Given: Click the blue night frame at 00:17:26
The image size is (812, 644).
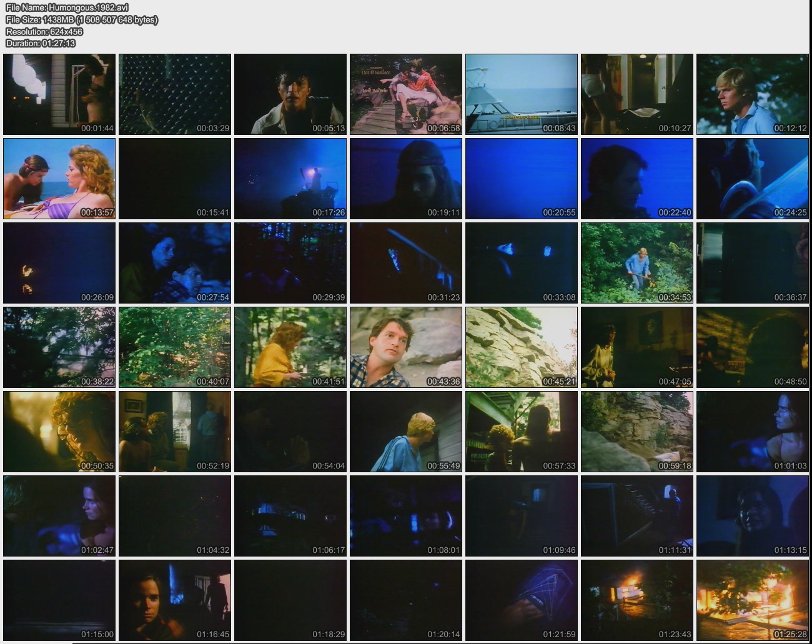Looking at the screenshot, I should tap(290, 179).
